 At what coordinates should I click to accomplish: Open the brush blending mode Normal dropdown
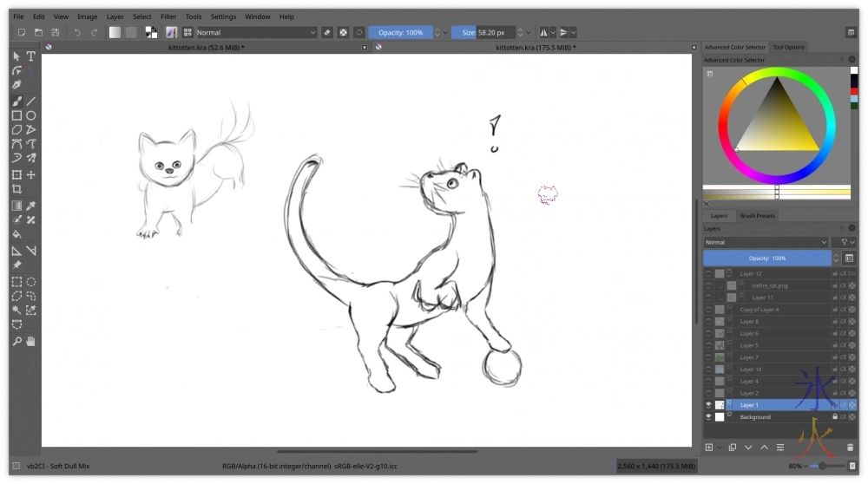(x=257, y=32)
